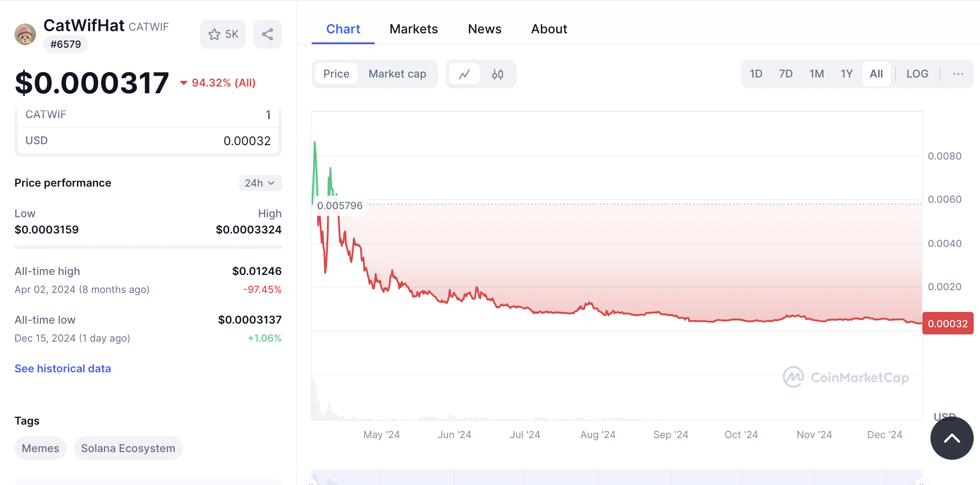Open the Chart tab
This screenshot has width=980, height=485.
tap(343, 29)
